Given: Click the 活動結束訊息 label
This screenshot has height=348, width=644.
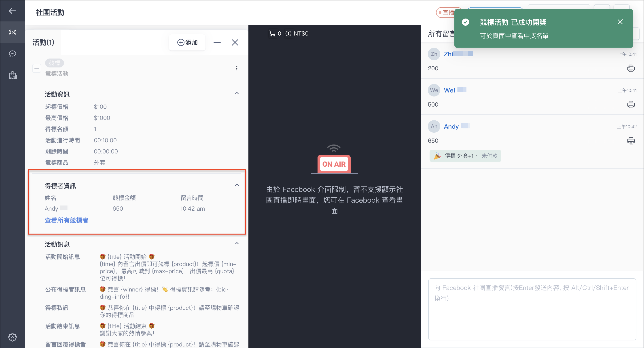Looking at the screenshot, I should [x=63, y=326].
